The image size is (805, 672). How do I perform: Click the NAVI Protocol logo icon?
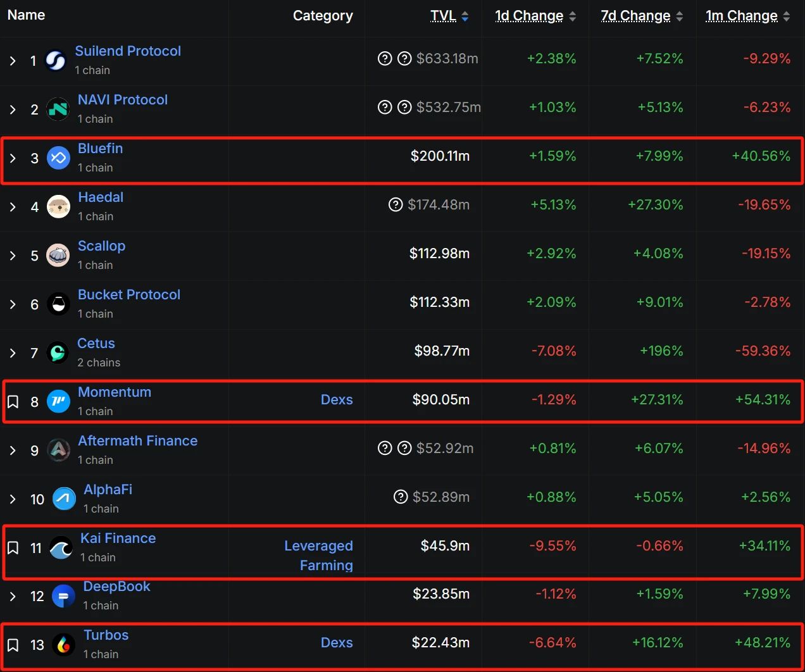58,109
